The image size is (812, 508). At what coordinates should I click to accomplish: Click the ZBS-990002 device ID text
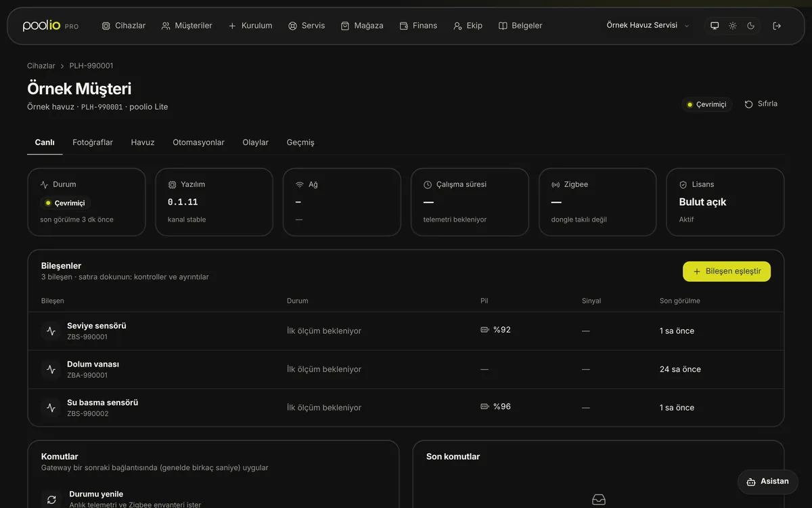point(88,414)
